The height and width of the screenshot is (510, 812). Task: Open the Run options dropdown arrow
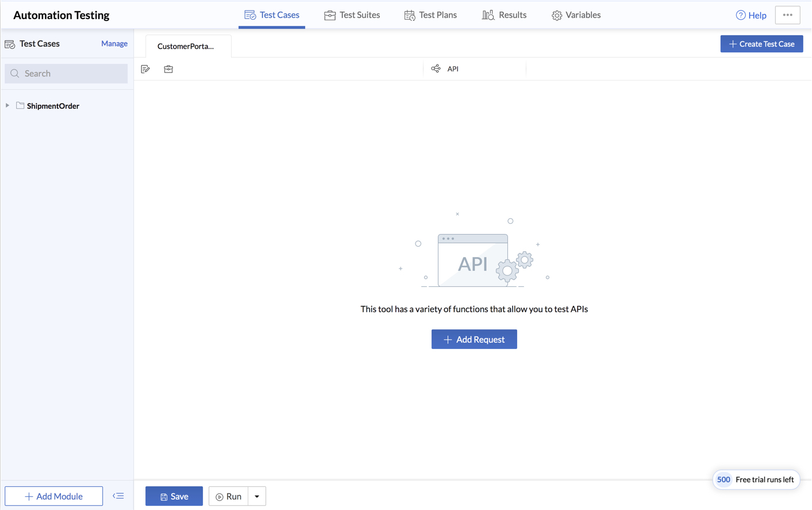(257, 496)
